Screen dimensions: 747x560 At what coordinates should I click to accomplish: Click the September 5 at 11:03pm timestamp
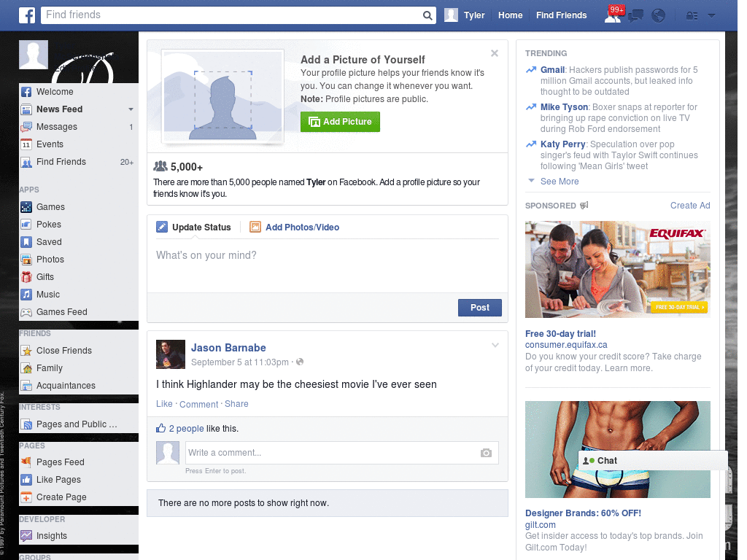[239, 362]
